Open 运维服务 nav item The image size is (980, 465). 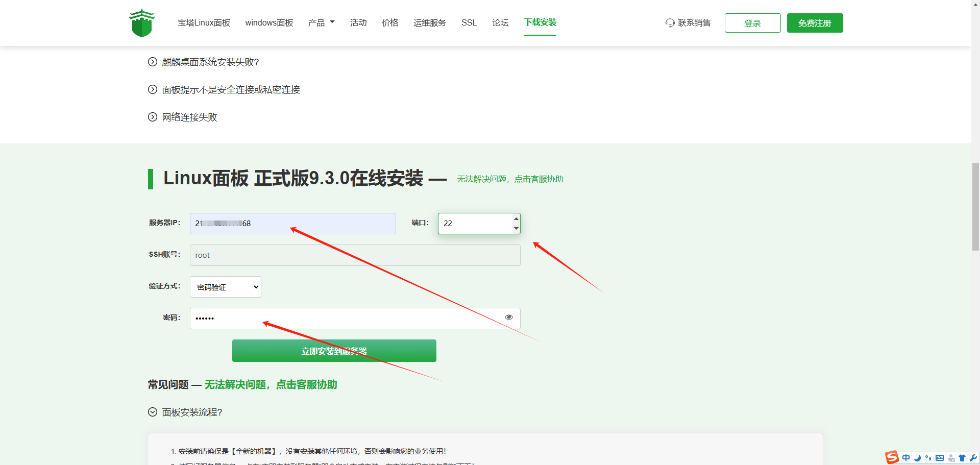[x=430, y=23]
